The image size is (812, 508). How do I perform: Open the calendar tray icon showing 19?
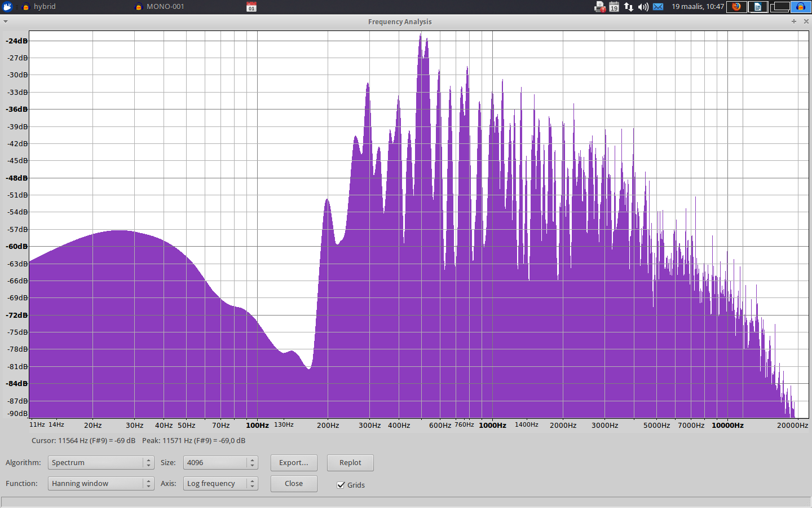[614, 7]
